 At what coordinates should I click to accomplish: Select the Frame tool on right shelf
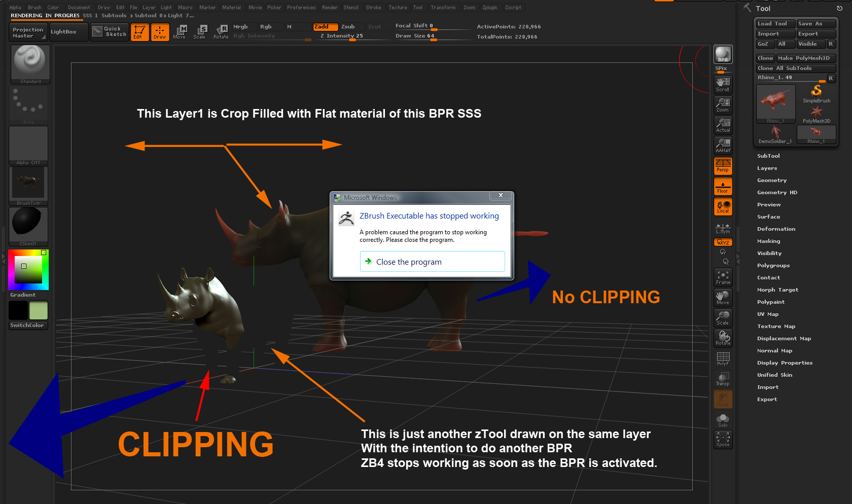tap(722, 277)
